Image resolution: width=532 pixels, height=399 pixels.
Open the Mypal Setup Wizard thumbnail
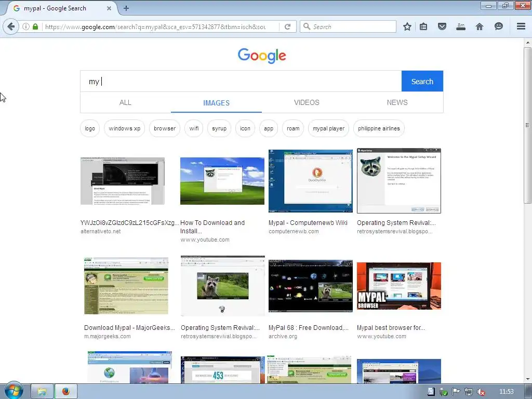(399, 181)
